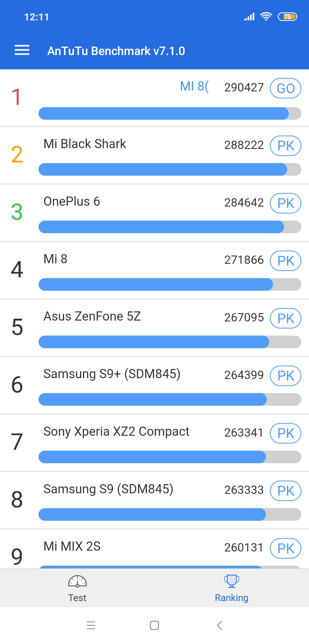Open the hamburger navigation menu
Viewport: 309px width, 644px height.
click(x=22, y=50)
